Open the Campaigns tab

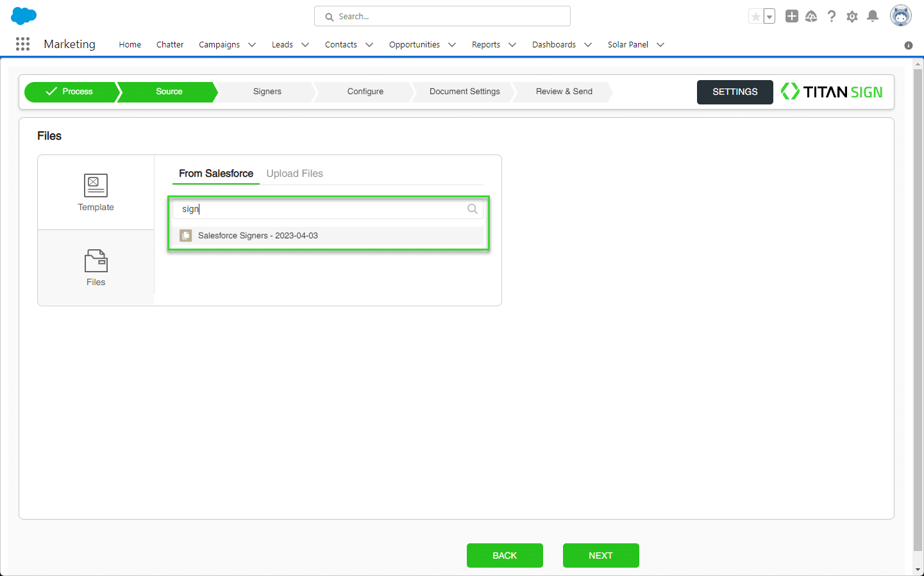(219, 44)
